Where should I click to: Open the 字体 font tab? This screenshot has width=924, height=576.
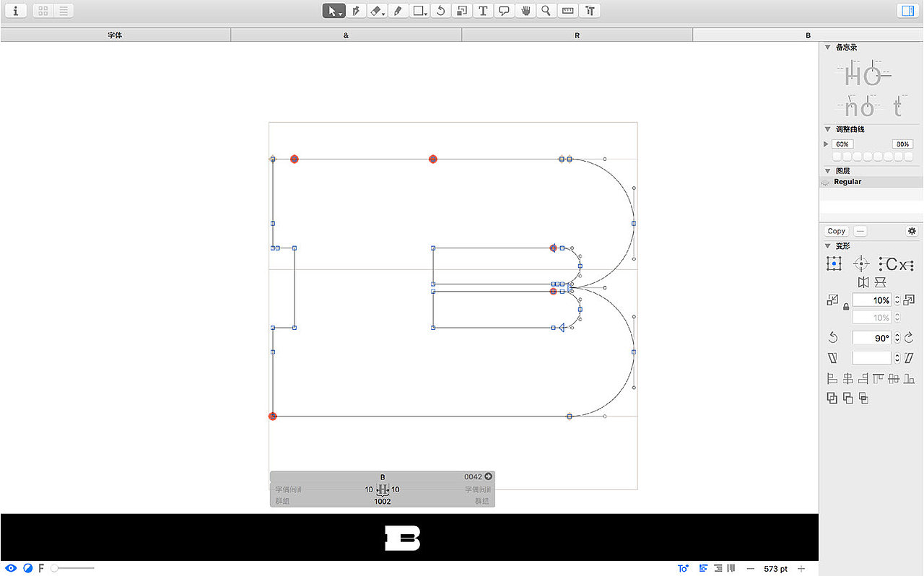[x=115, y=35]
